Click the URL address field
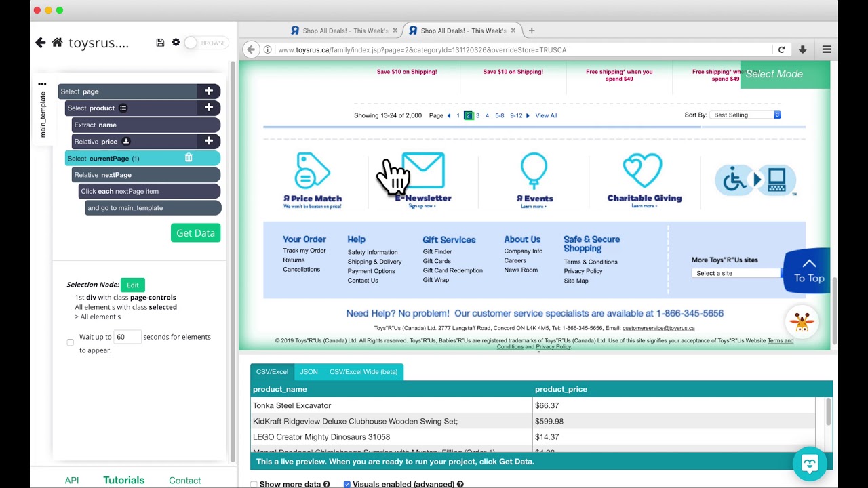868x488 pixels. (x=522, y=49)
